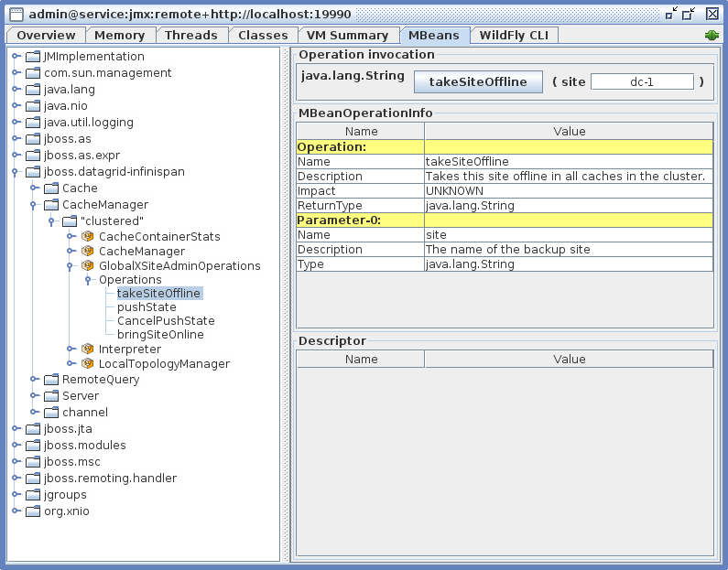Viewport: 728px width, 570px height.
Task: Expand the Interpreter node handle
Action: point(71,349)
